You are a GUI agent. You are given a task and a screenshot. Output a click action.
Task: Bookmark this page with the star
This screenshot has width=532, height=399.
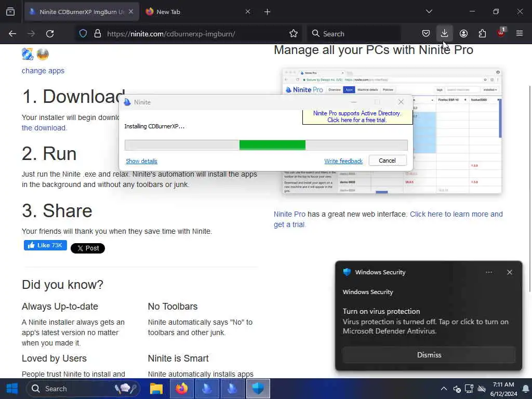(x=294, y=34)
